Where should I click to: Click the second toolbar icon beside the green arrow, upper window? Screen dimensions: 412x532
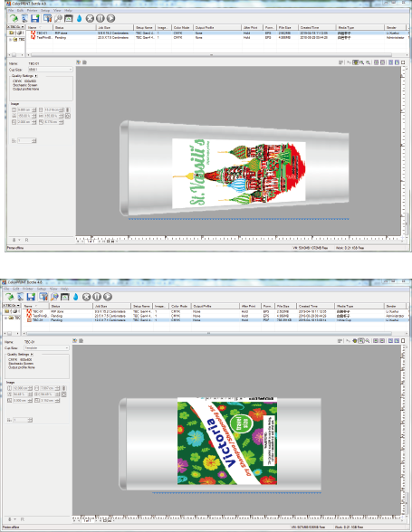(24, 18)
